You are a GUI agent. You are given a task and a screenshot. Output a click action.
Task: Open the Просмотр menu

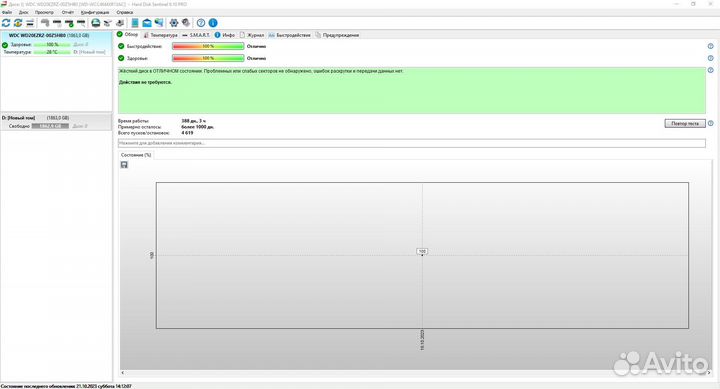[x=44, y=12]
